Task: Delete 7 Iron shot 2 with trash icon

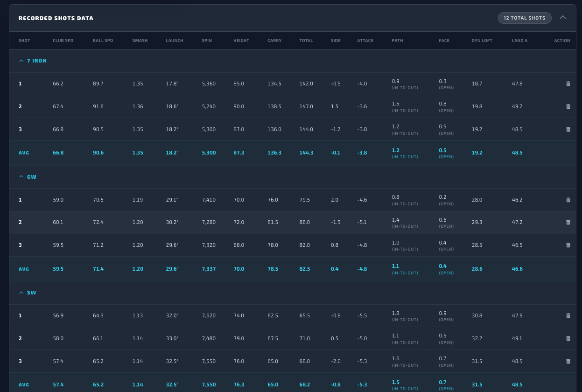Action: tap(568, 106)
